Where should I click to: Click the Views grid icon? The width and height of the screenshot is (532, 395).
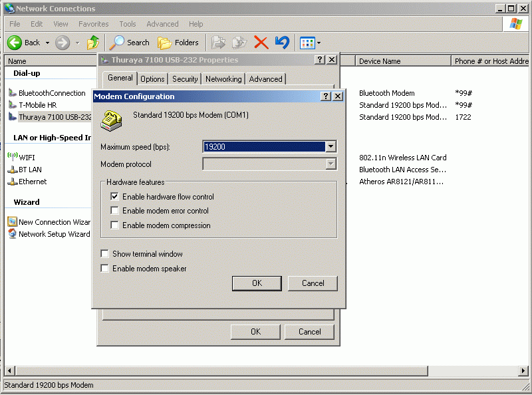click(307, 43)
